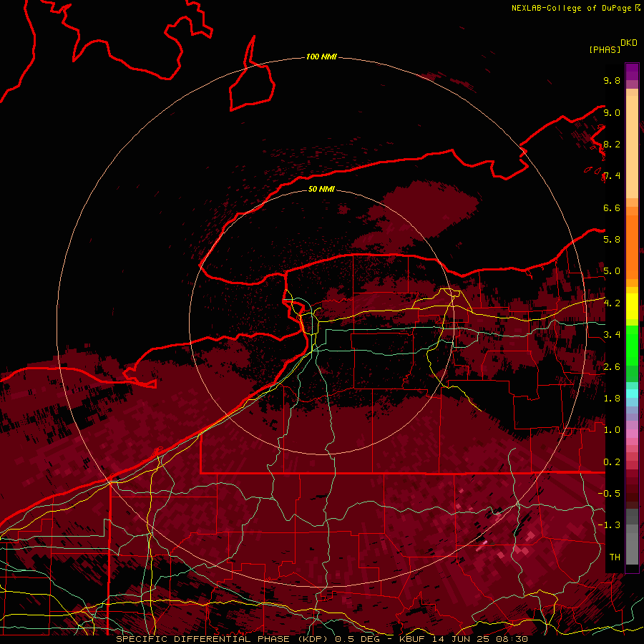
Task: Click the NEXLAB-College of DuPage credit text
Action: point(572,8)
